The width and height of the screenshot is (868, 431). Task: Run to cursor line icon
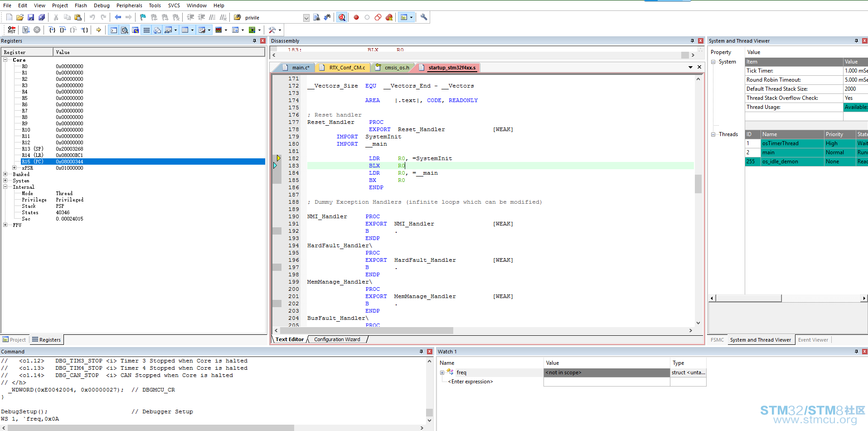[x=85, y=30]
